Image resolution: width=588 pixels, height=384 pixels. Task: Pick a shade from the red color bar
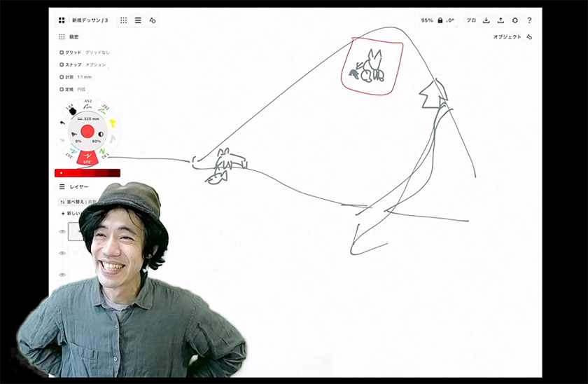click(x=87, y=172)
